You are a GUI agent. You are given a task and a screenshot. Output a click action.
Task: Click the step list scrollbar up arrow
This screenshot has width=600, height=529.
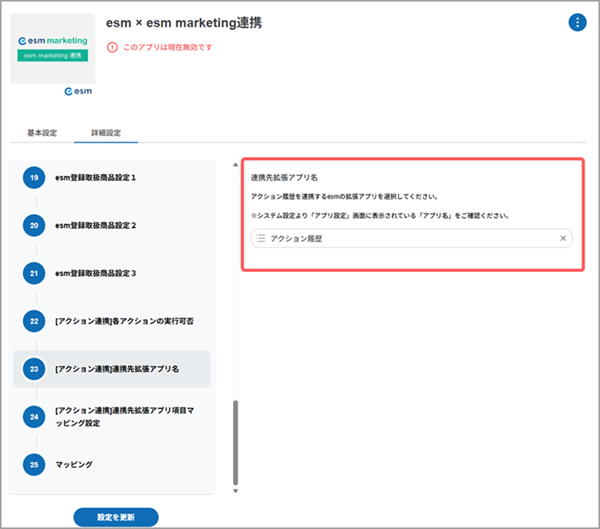pos(236,164)
